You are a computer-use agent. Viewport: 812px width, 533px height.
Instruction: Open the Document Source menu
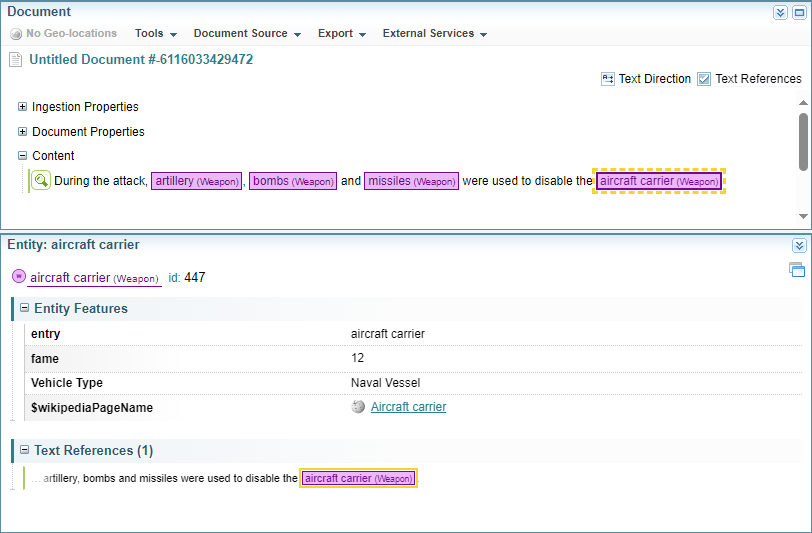point(246,34)
